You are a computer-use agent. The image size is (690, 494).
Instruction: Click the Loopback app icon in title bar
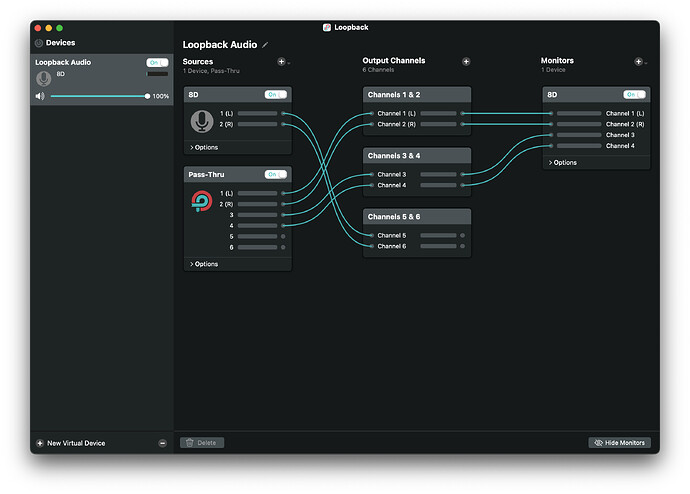[327, 27]
